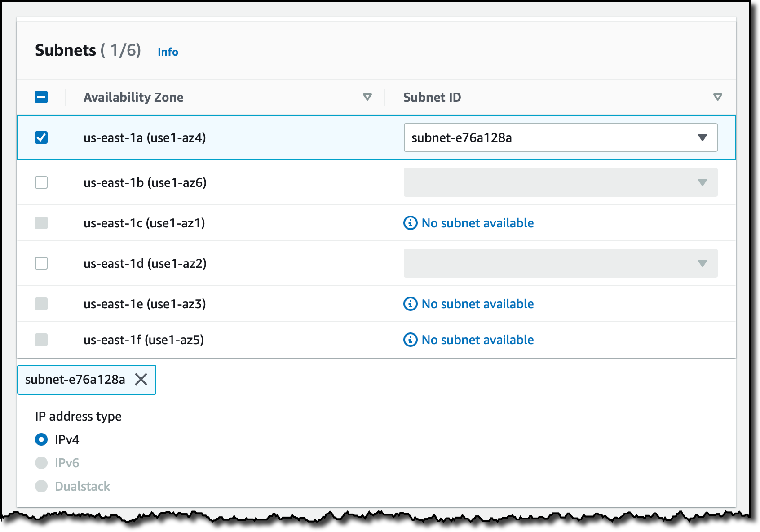Select the IPv4 address type radio
Screen dimensions: 760x532
click(x=41, y=439)
